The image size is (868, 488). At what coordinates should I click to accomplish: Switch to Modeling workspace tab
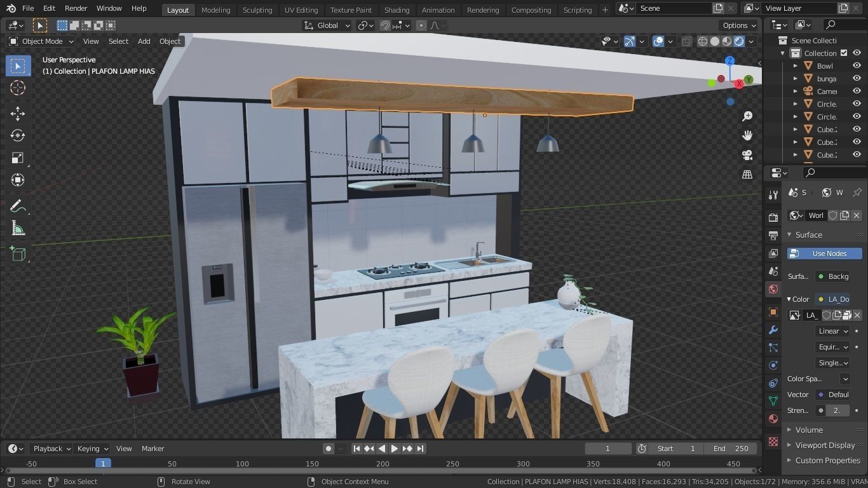click(215, 10)
